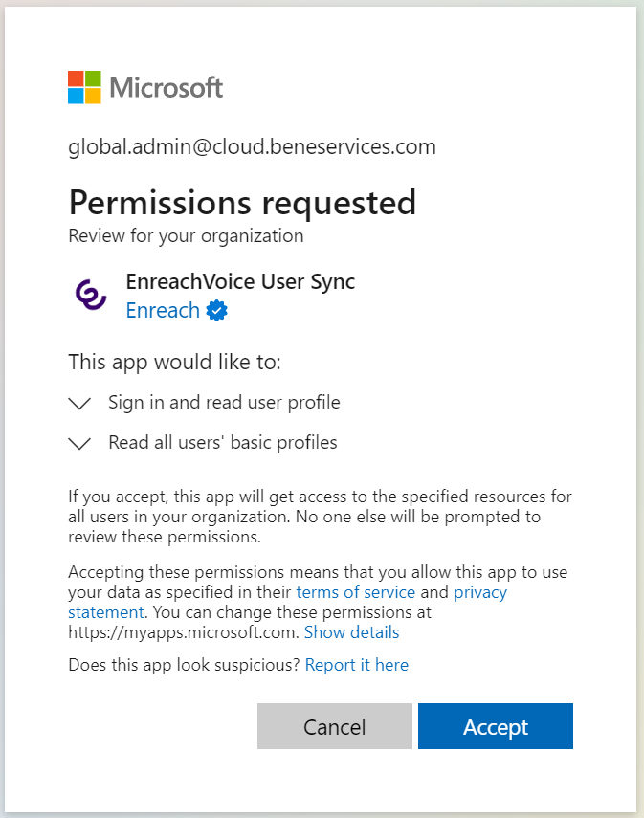Click the Microsoft four-square logo
This screenshot has width=644, height=818.
tap(84, 88)
